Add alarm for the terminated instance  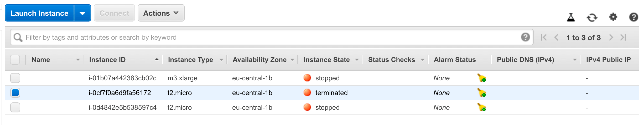coord(482,93)
